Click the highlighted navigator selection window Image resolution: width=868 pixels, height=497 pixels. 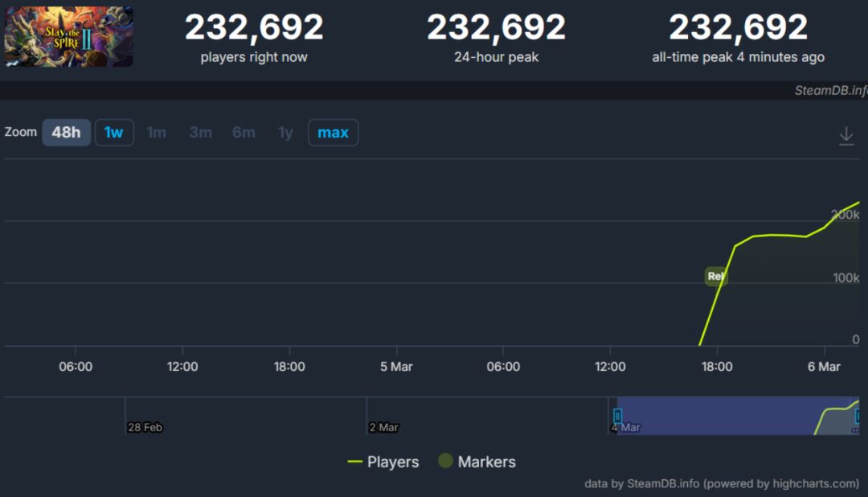[x=738, y=416]
